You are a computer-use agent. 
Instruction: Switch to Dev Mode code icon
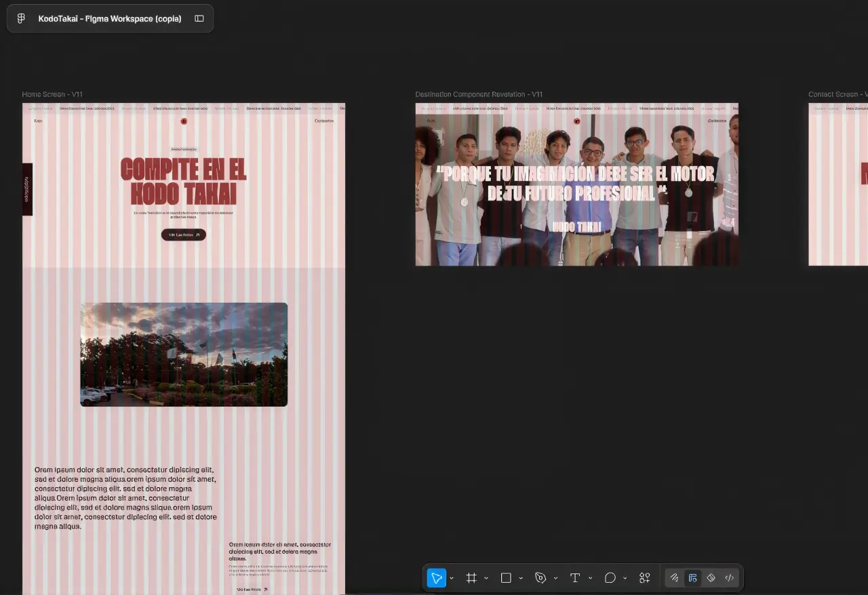pyautogui.click(x=730, y=578)
